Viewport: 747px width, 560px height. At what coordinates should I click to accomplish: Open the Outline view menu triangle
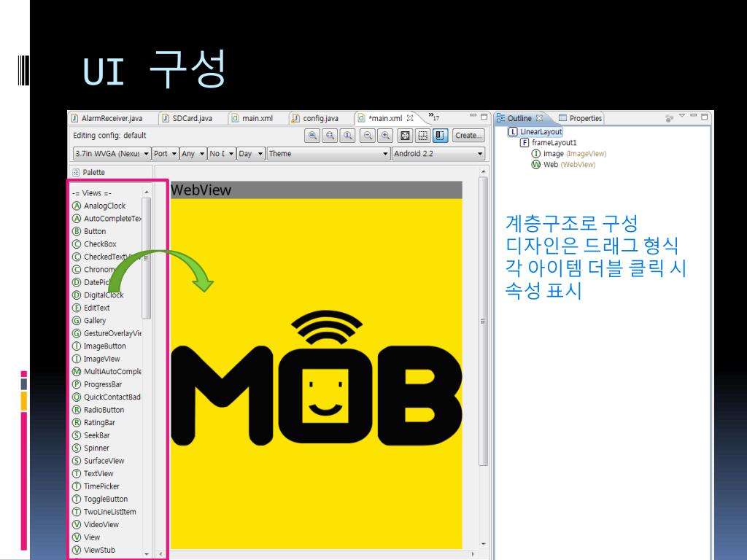click(681, 116)
